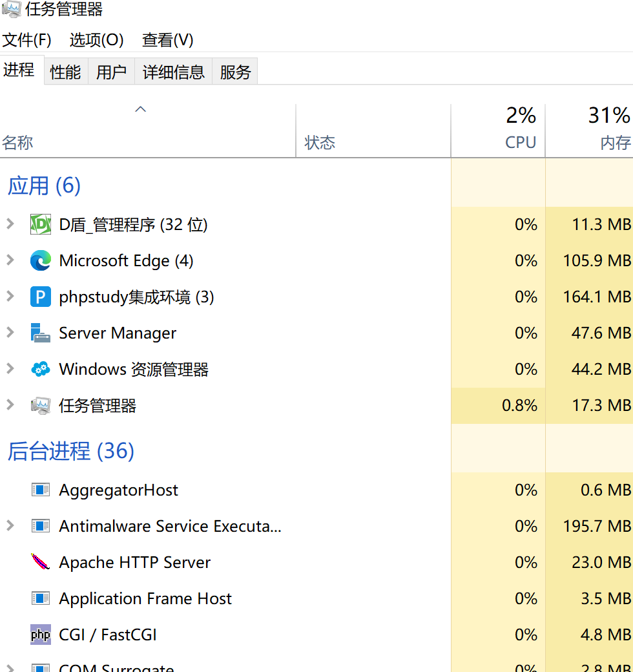Click the AggregatorHost process icon
Image resolution: width=633 pixels, height=672 pixels.
tap(41, 489)
